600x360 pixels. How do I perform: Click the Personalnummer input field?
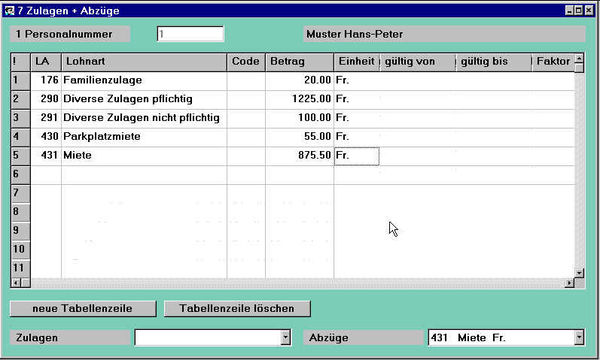click(x=190, y=34)
